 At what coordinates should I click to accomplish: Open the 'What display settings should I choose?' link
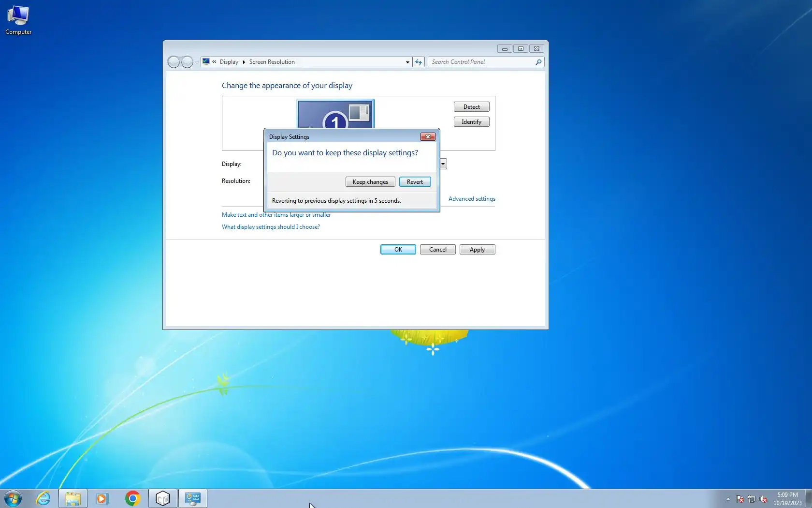pyautogui.click(x=271, y=227)
